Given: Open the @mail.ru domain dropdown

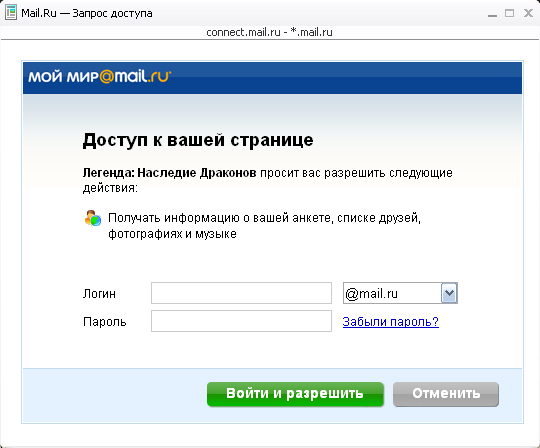Looking at the screenshot, I should pyautogui.click(x=400, y=293).
